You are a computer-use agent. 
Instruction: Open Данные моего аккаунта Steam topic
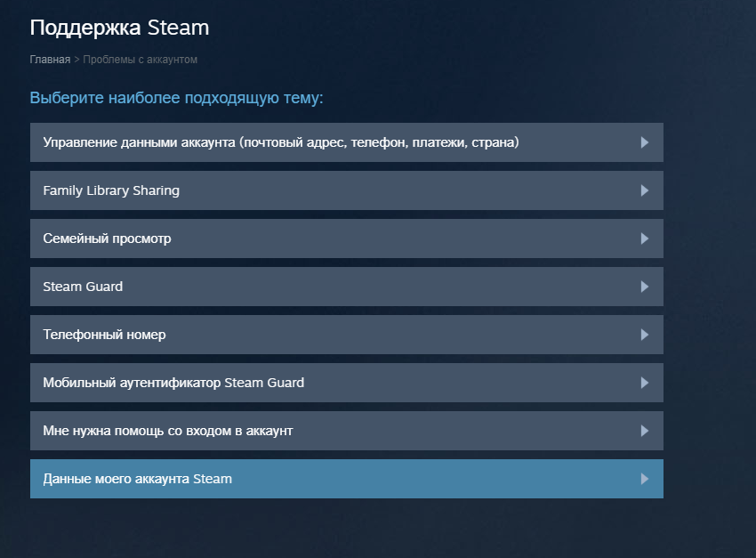coord(347,479)
